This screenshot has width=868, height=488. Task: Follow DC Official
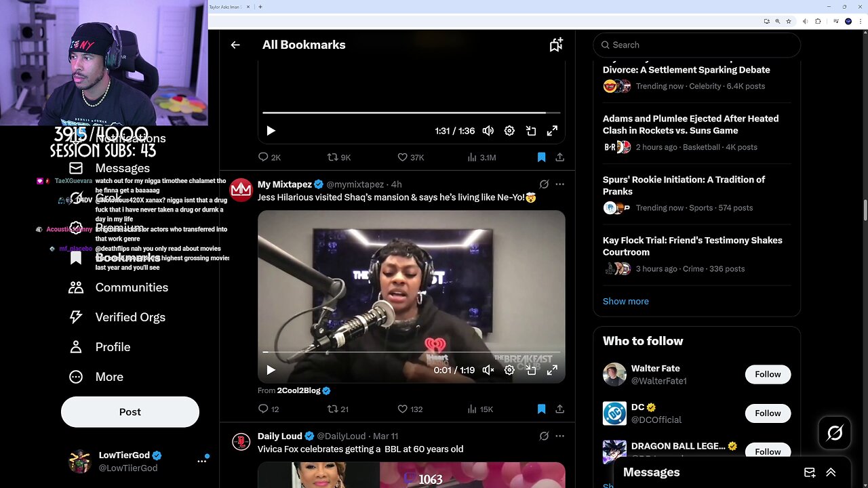click(768, 413)
